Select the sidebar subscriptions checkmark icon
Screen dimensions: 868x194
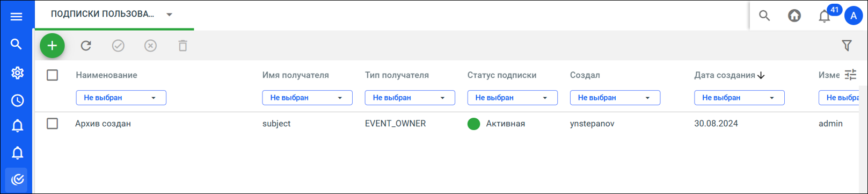pyautogui.click(x=17, y=179)
